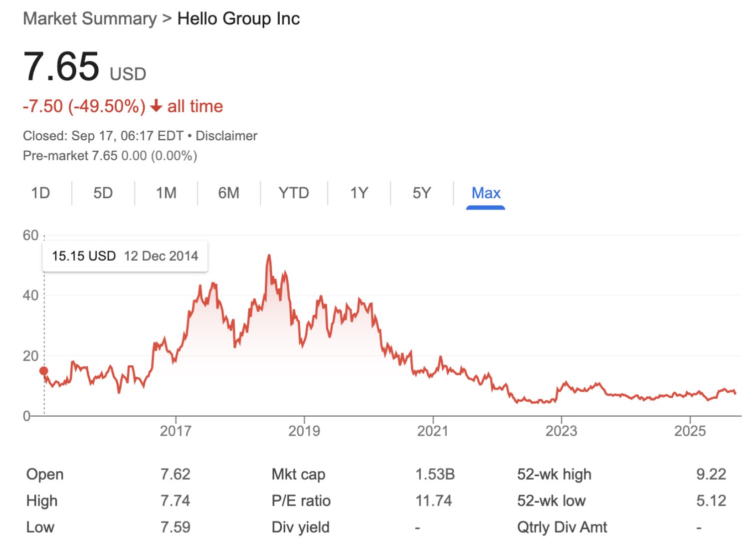
Task: Click the red data point marker on chart
Action: 44,371
